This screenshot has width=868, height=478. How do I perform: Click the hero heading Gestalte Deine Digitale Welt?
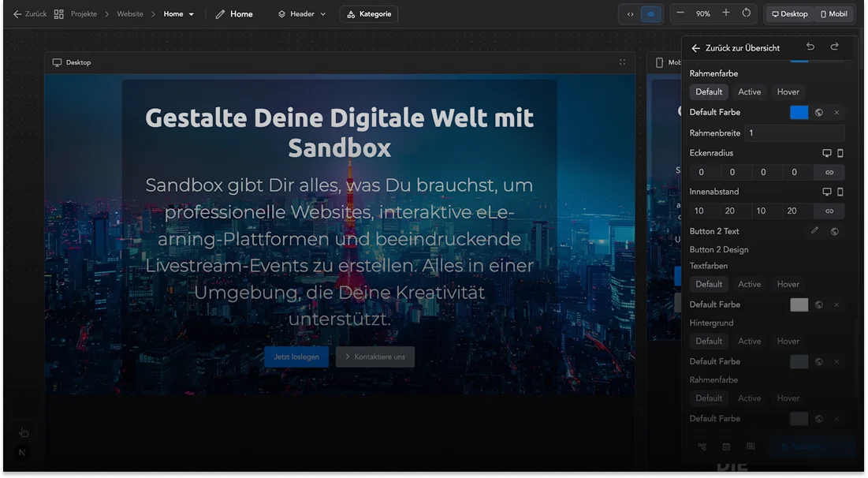(339, 133)
